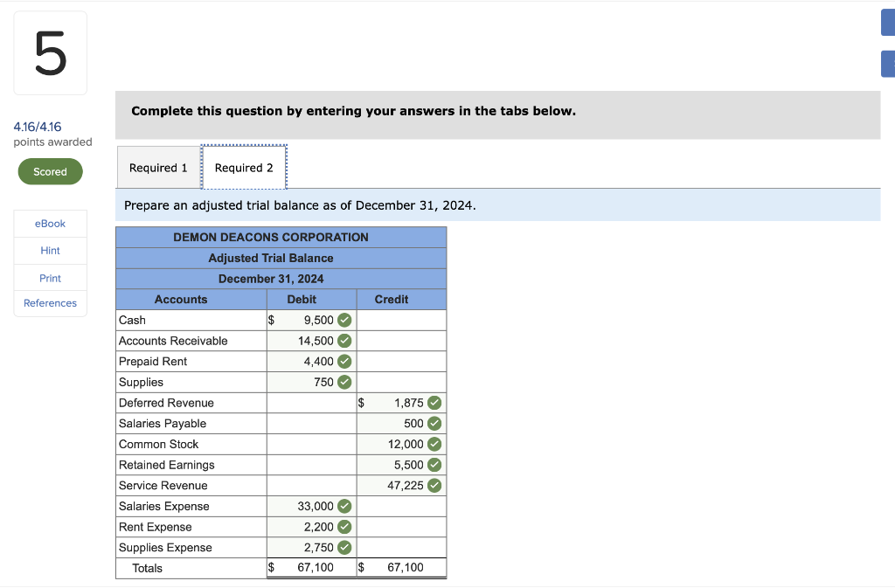Image resolution: width=895 pixels, height=588 pixels.
Task: Click the question number 5 box
Action: click(x=50, y=52)
